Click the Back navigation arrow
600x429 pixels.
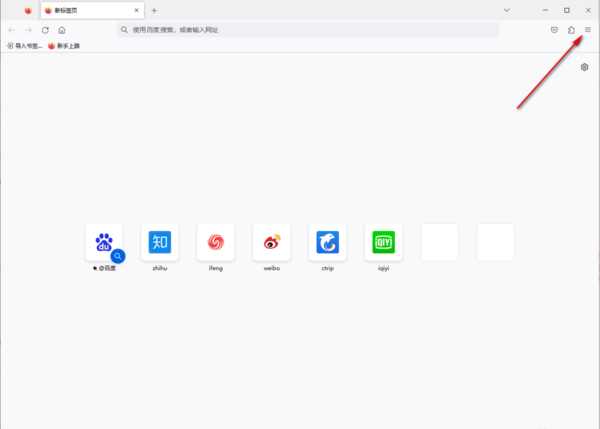pos(11,30)
